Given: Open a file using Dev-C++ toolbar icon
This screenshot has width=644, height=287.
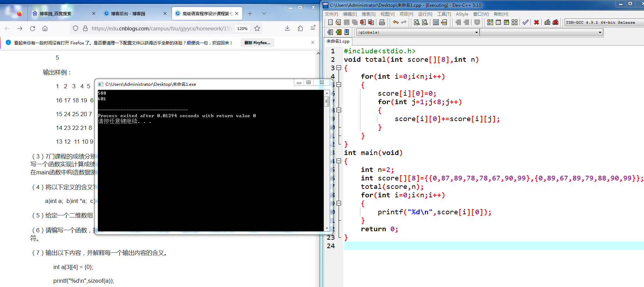Looking at the screenshot, I should 338,22.
